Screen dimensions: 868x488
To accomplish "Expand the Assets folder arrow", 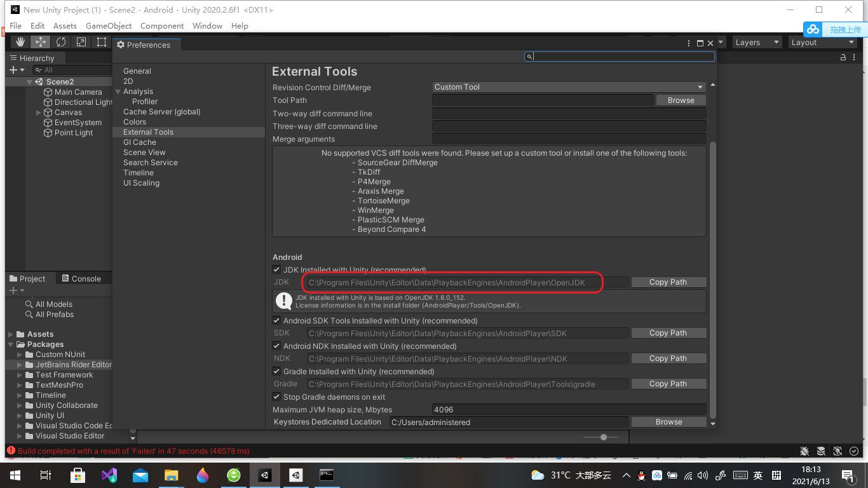I will 11,334.
